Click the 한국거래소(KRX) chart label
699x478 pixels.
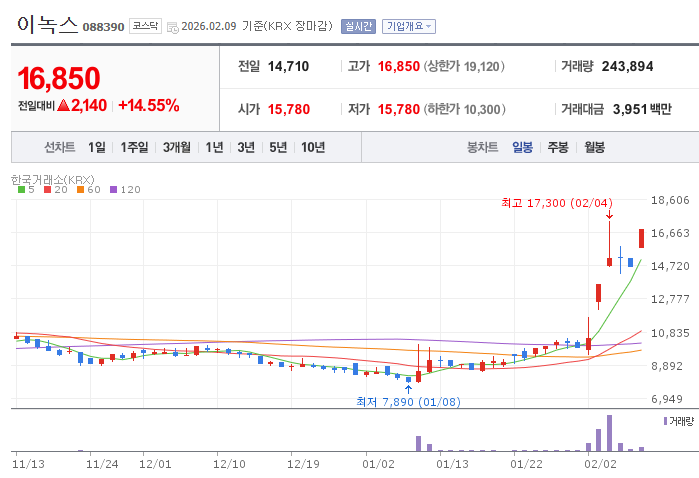click(x=53, y=180)
